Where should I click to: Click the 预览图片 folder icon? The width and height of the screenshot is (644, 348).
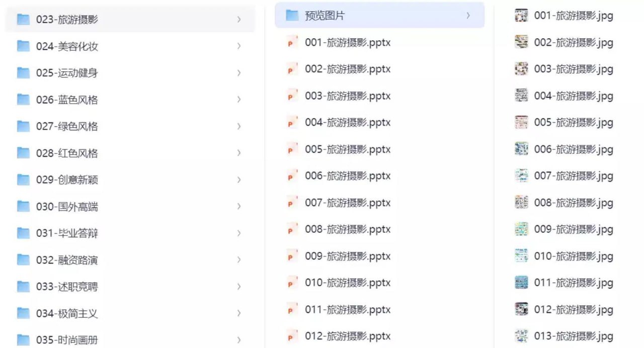292,16
